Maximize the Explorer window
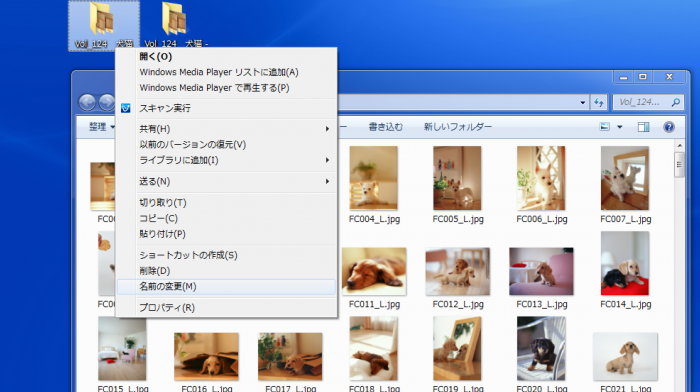This screenshot has width=700, height=392. (643, 77)
